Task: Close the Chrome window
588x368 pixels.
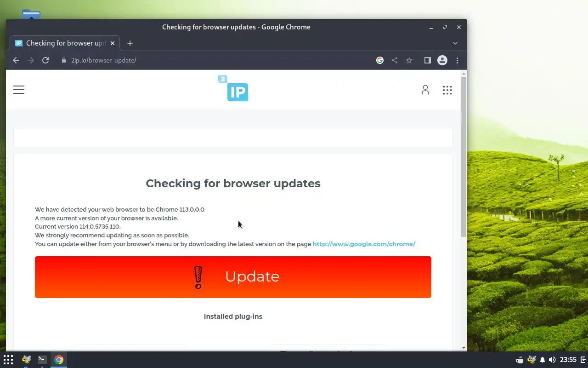Action: click(x=459, y=27)
